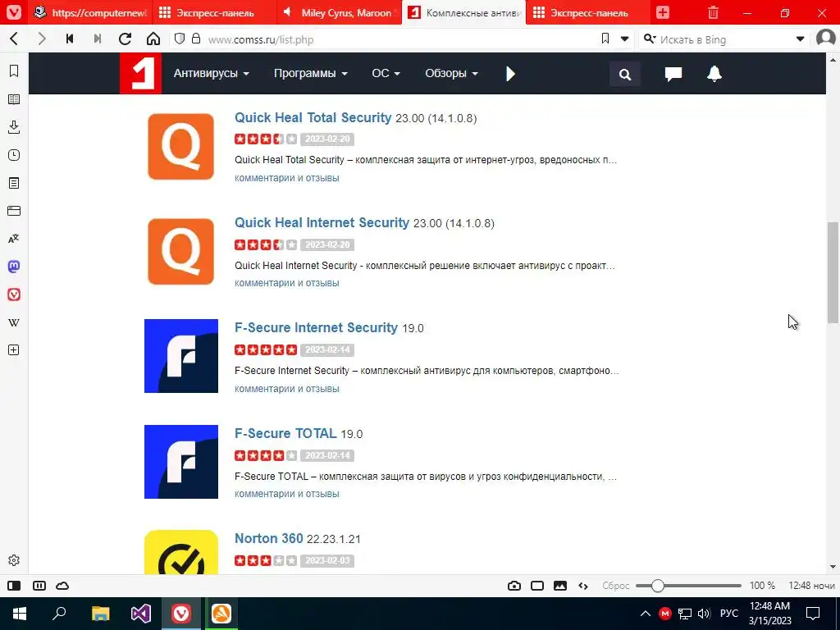840x630 pixels.
Task: Click the Искать в Bing search field
Action: pyautogui.click(x=724, y=39)
